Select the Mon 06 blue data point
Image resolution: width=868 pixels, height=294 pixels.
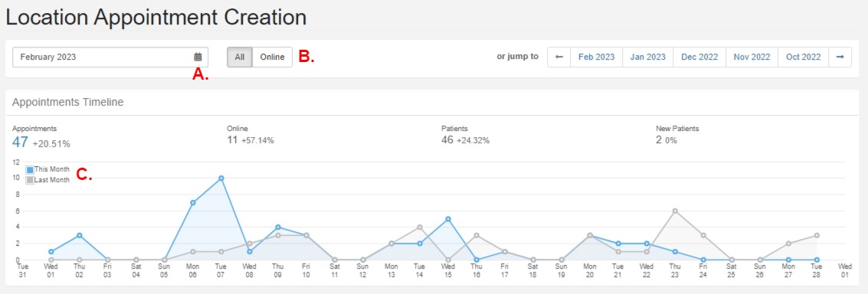(192, 203)
